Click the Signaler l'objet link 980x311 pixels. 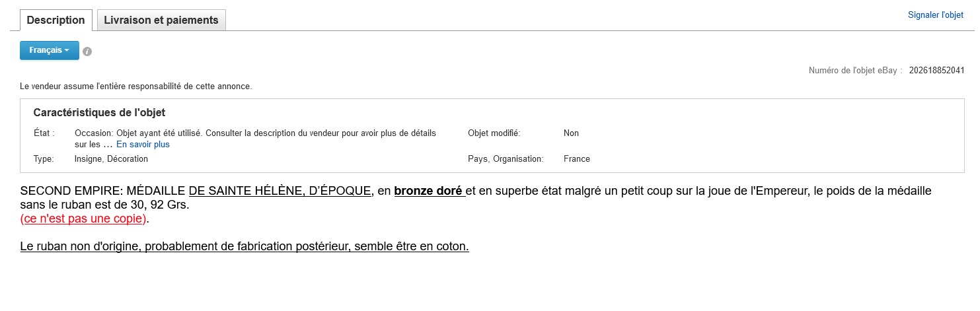point(936,15)
